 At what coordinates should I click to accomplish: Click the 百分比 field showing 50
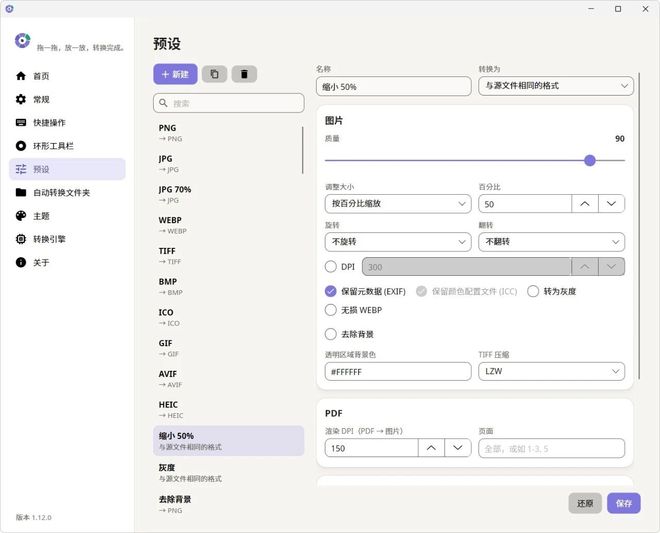click(x=525, y=204)
